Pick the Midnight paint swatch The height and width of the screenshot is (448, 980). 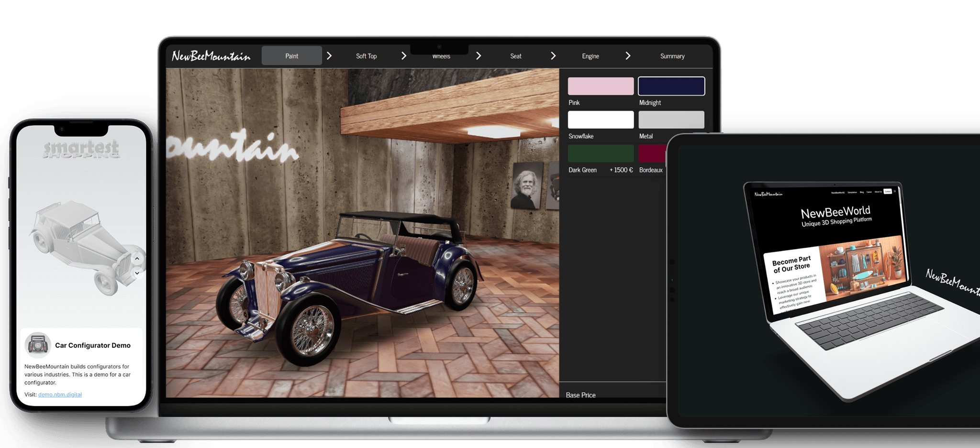coord(671,86)
